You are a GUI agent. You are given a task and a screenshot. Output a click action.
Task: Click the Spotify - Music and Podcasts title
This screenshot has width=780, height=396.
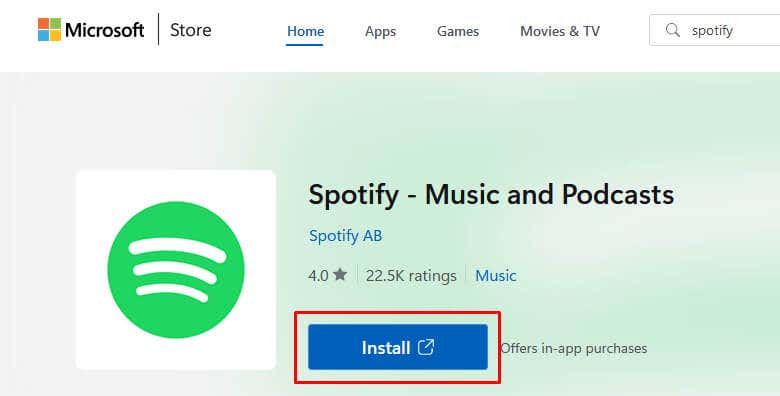point(491,194)
